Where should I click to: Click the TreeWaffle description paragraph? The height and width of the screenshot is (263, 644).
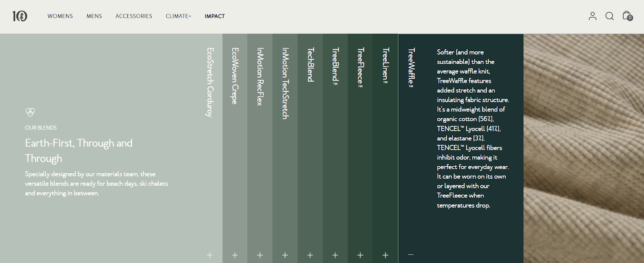pyautogui.click(x=473, y=128)
